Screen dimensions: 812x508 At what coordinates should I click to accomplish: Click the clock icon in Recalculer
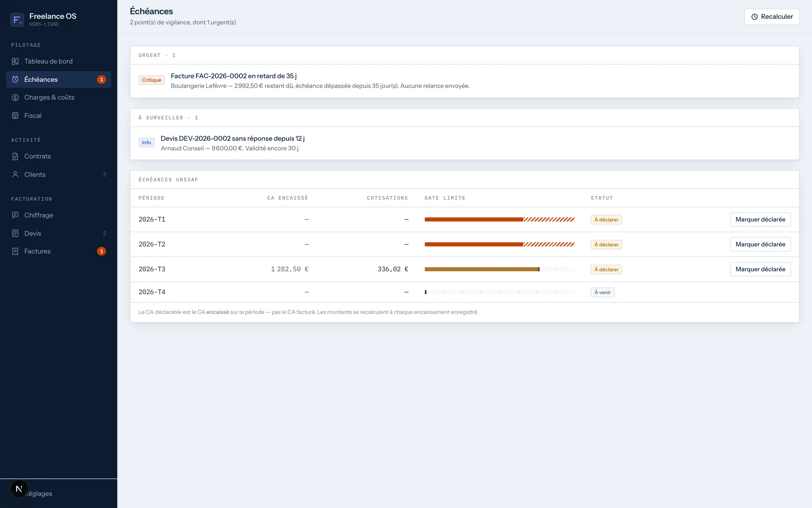click(754, 17)
